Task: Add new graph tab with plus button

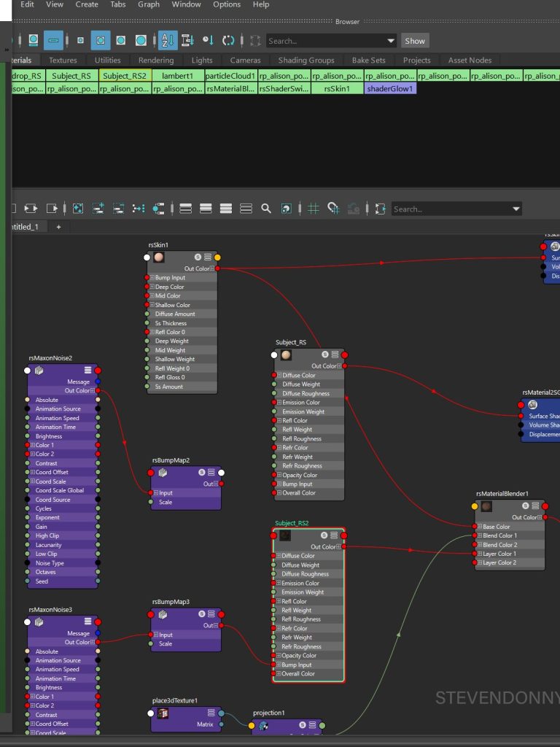Action: tap(59, 227)
